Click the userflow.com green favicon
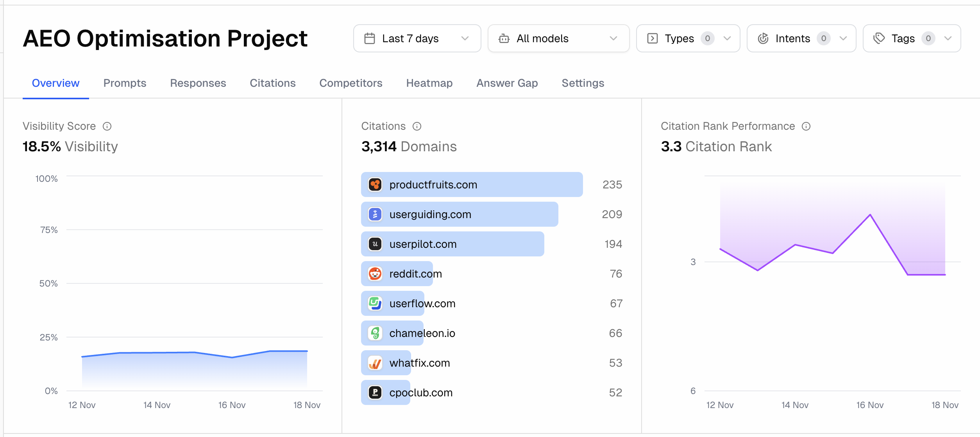The image size is (980, 437). click(x=375, y=303)
